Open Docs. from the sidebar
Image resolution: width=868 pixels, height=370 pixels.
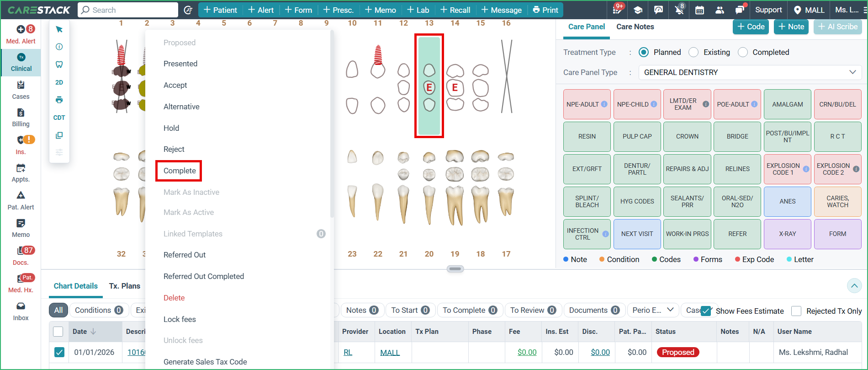(x=21, y=256)
